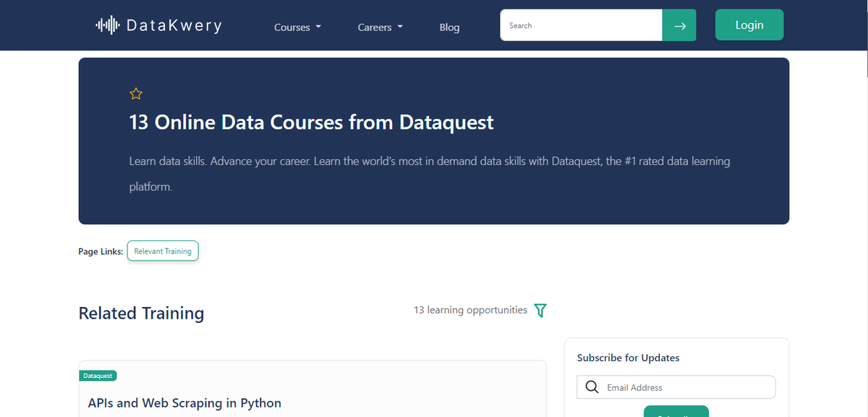Screen dimensions: 868x417
Task: Expand the Courses dropdown menu
Action: [x=297, y=28]
